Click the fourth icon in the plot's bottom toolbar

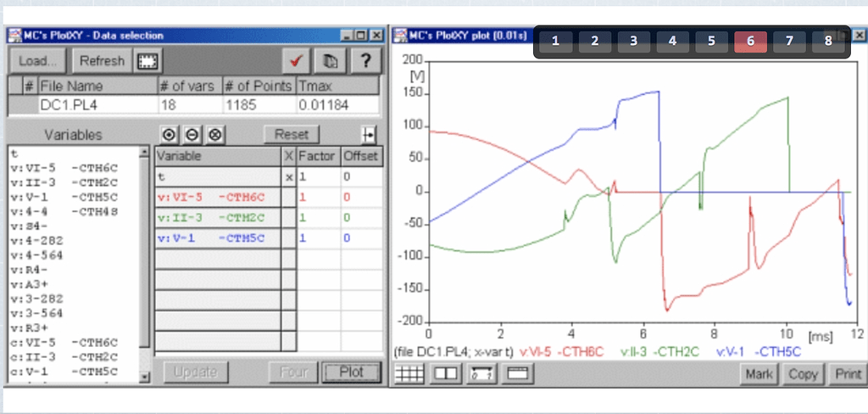pyautogui.click(x=517, y=372)
